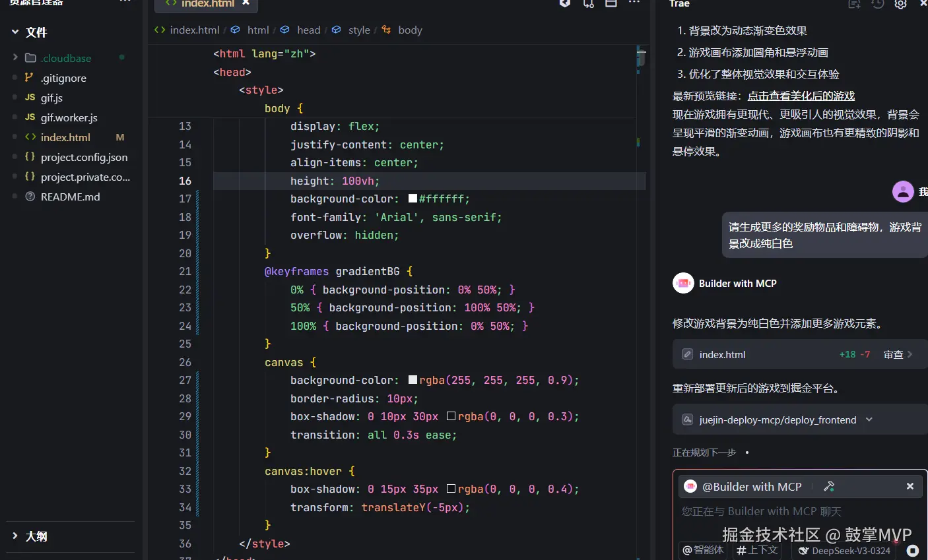Click the rgba(255, 255, 255, 0.9) swatch on line 27
The height and width of the screenshot is (560, 928).
click(413, 380)
